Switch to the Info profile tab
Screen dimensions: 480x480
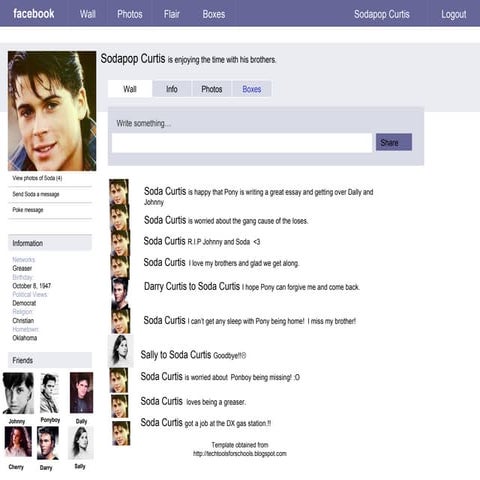pyautogui.click(x=172, y=89)
